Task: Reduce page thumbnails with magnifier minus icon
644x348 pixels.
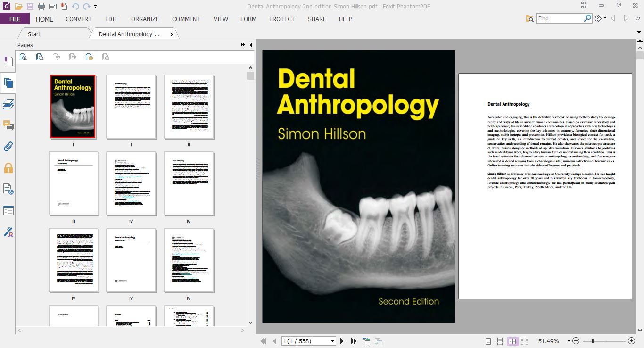Action: coord(40,57)
